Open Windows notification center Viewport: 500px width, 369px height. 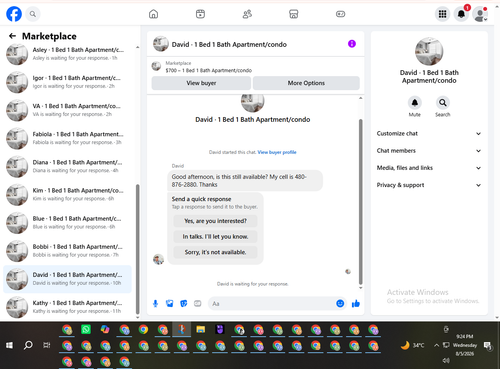pos(488,345)
